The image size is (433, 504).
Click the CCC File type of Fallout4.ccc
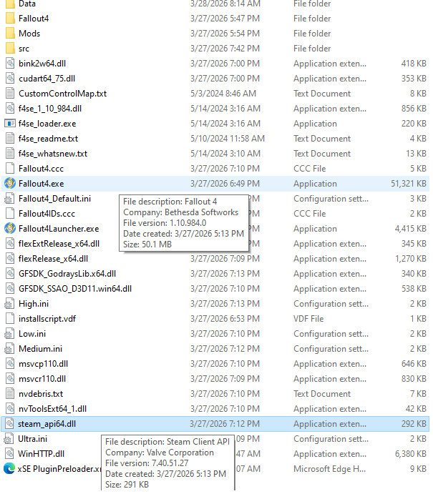tap(309, 169)
